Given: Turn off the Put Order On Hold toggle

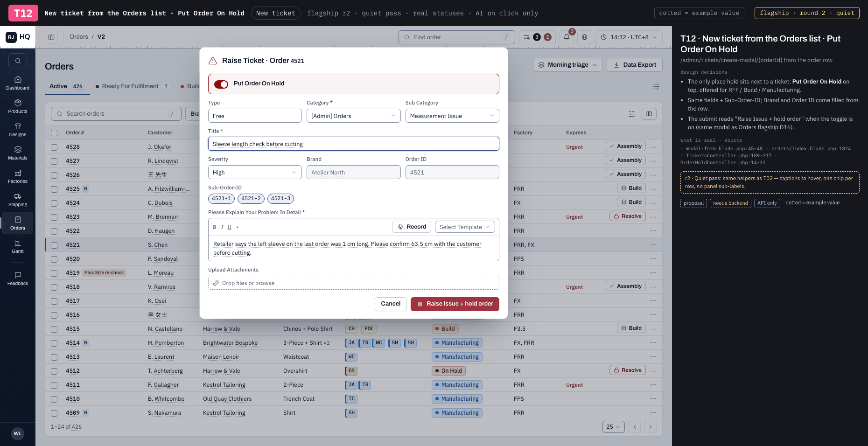Looking at the screenshot, I should point(221,84).
